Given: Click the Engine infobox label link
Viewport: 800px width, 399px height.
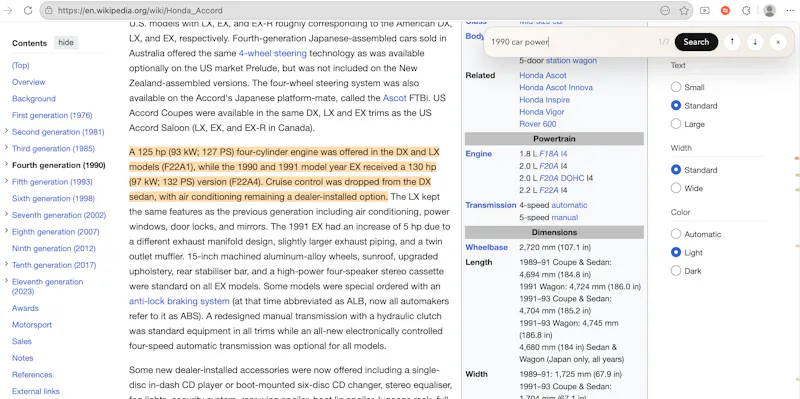Looking at the screenshot, I should (x=479, y=154).
